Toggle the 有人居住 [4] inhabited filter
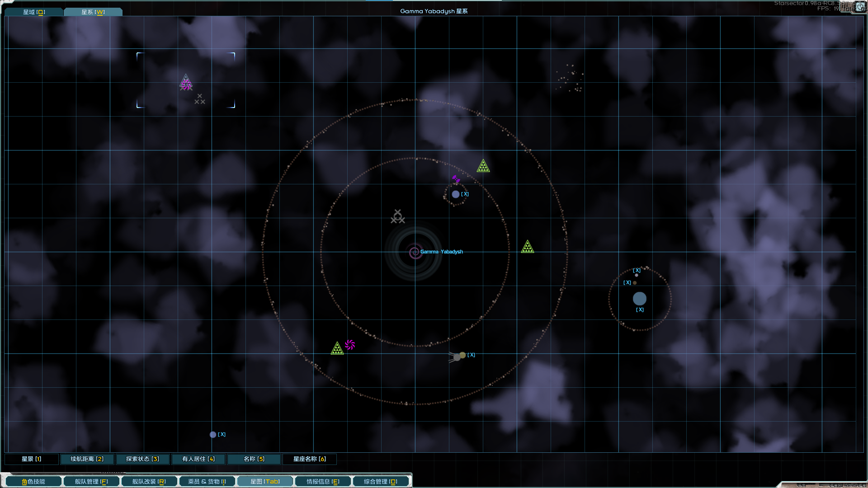Screen dimensions: 868x488 pyautogui.click(x=198, y=459)
